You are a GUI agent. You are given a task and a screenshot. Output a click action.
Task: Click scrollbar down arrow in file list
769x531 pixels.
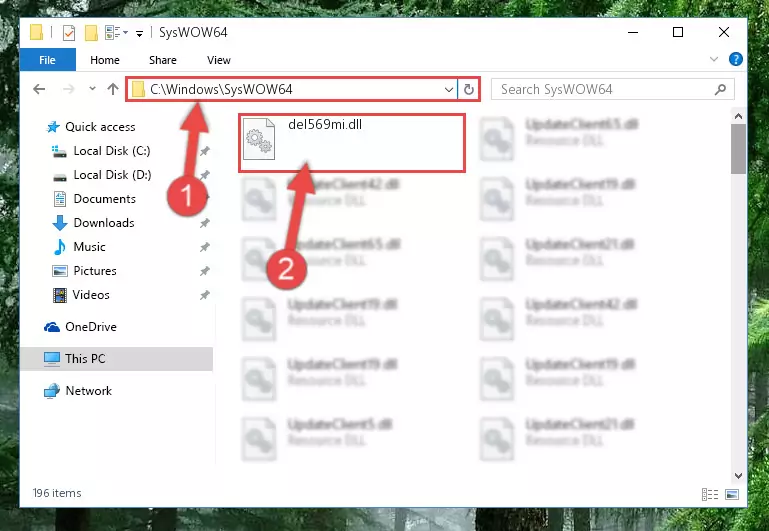point(738,476)
